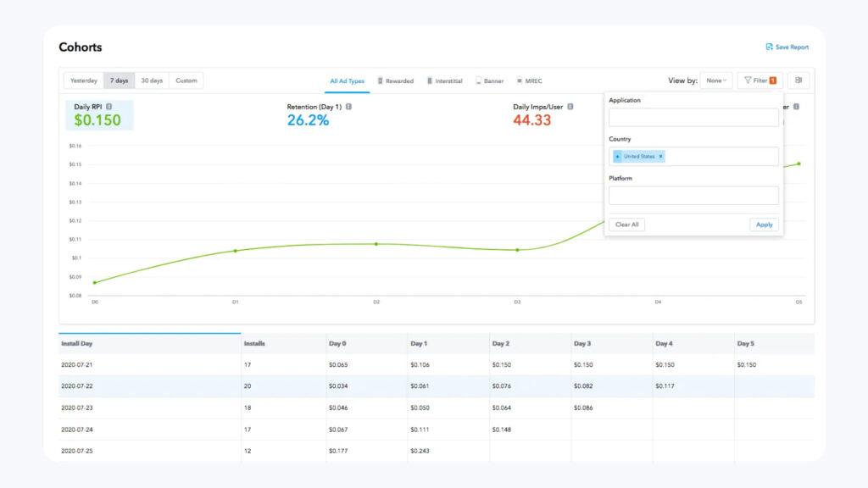The width and height of the screenshot is (868, 488).
Task: Click the MREC ad type icon
Action: coord(520,80)
